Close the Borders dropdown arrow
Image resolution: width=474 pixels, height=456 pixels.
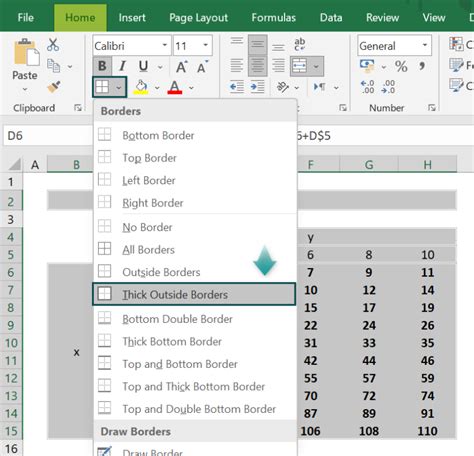119,88
